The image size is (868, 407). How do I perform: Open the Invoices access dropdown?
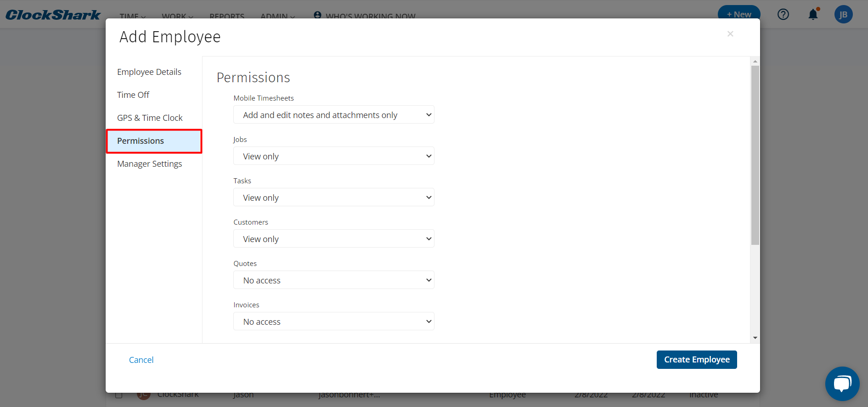(x=333, y=322)
